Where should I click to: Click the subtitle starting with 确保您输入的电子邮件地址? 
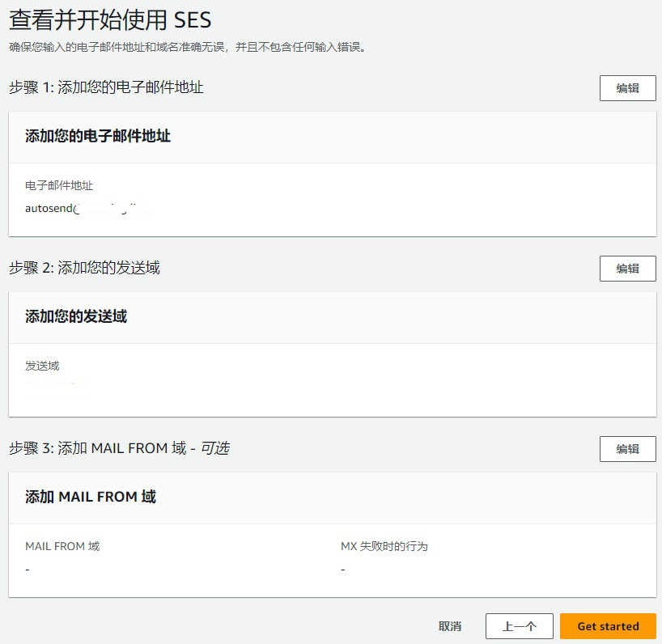coord(188,47)
